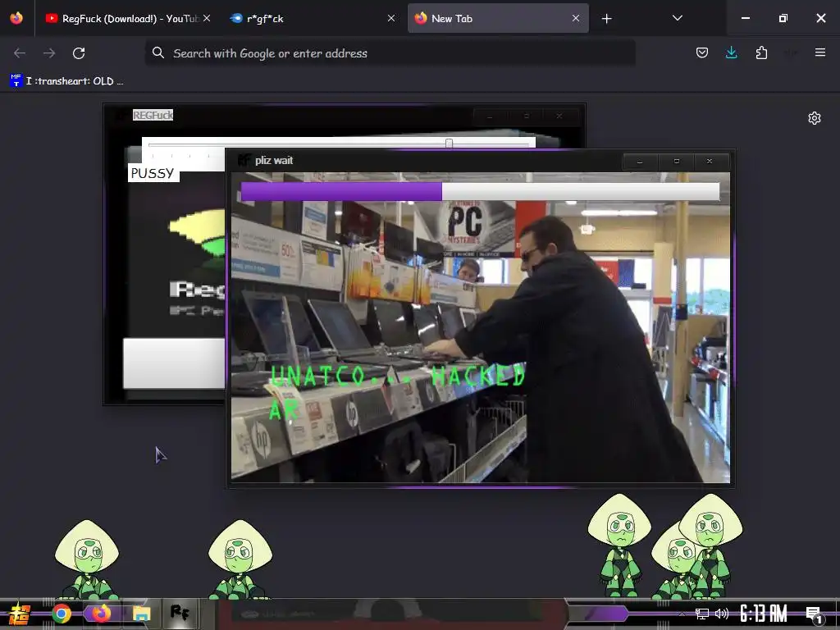
Task: Focus the Search with Google address bar
Action: pos(390,53)
